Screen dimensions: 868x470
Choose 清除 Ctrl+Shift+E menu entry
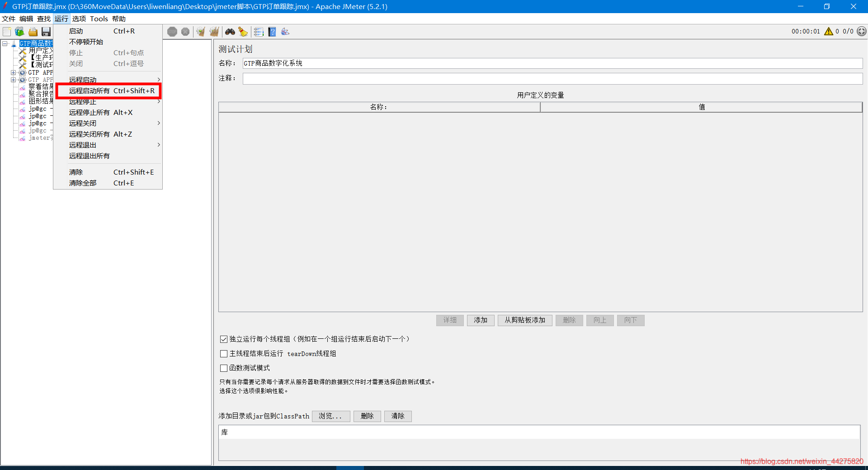(x=108, y=172)
